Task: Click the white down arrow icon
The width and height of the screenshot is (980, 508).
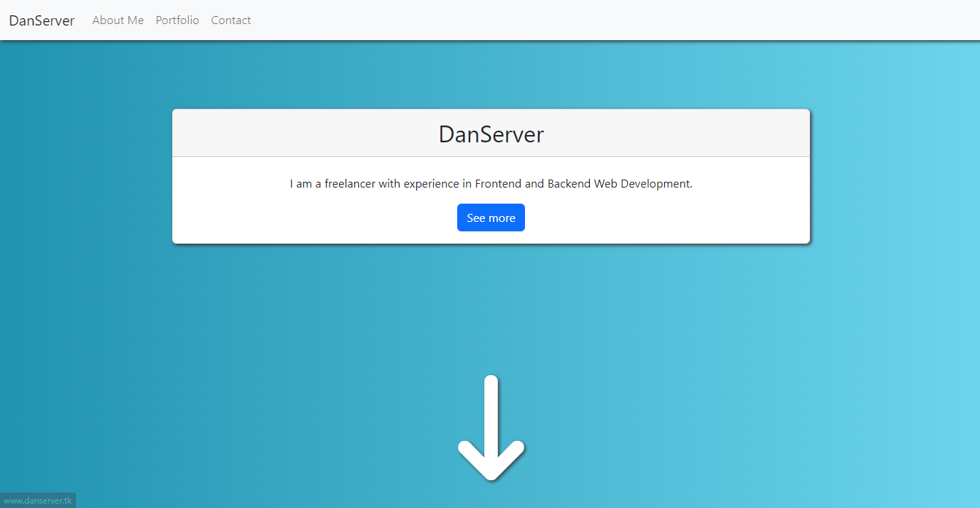Action: [491, 428]
